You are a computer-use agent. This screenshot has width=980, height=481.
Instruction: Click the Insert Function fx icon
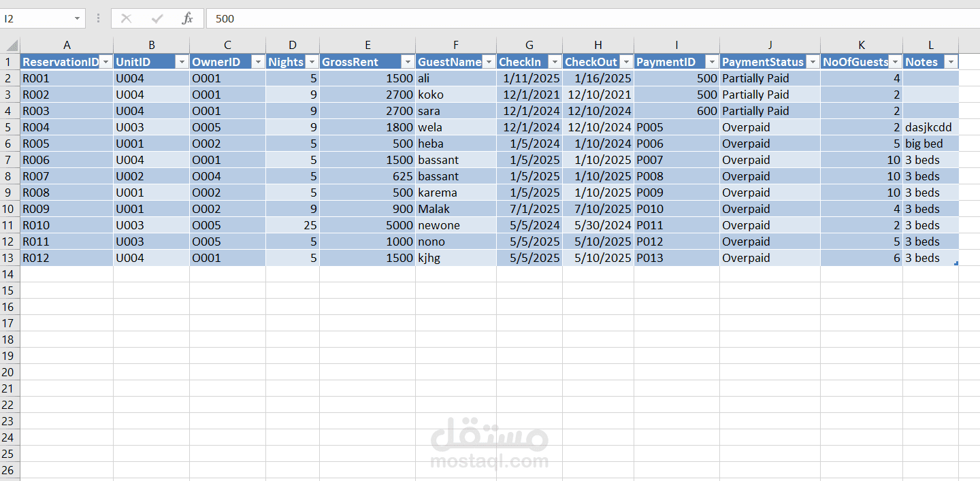click(x=187, y=18)
